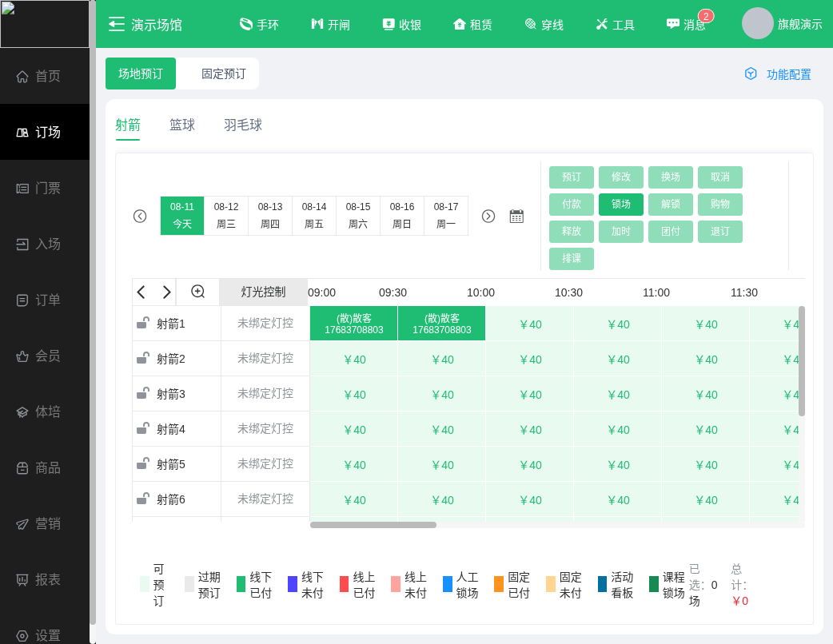This screenshot has height=644, width=833.
Task: Select the 射箭 sport tab
Action: 128,125
